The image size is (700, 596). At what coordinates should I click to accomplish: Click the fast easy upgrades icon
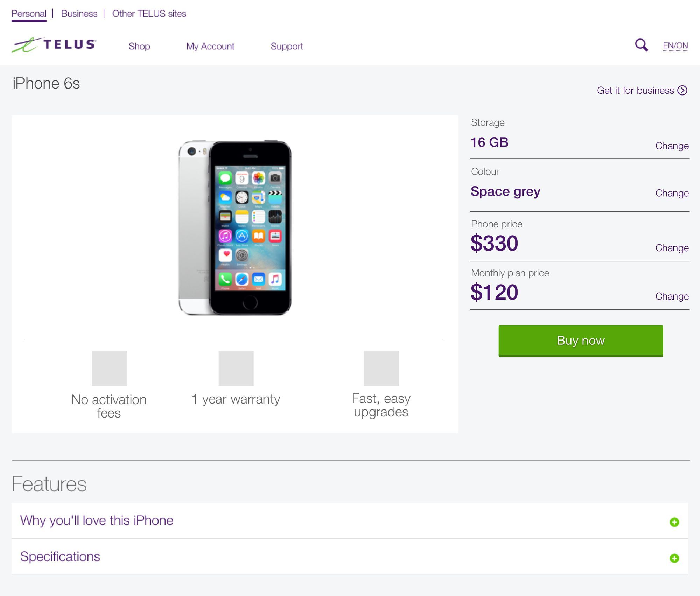(x=381, y=369)
